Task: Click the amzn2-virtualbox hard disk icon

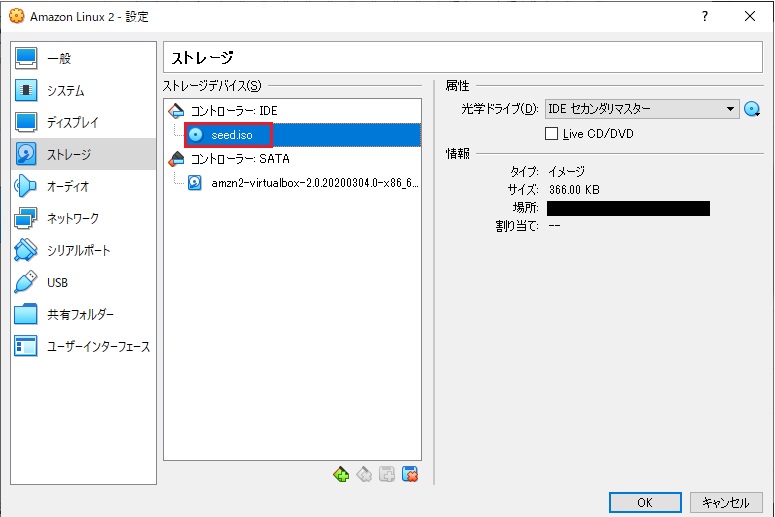Action: tap(195, 183)
